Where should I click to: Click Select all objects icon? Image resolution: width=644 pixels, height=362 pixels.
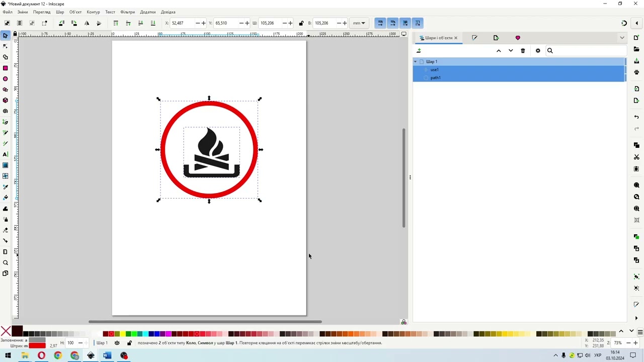pos(7,23)
